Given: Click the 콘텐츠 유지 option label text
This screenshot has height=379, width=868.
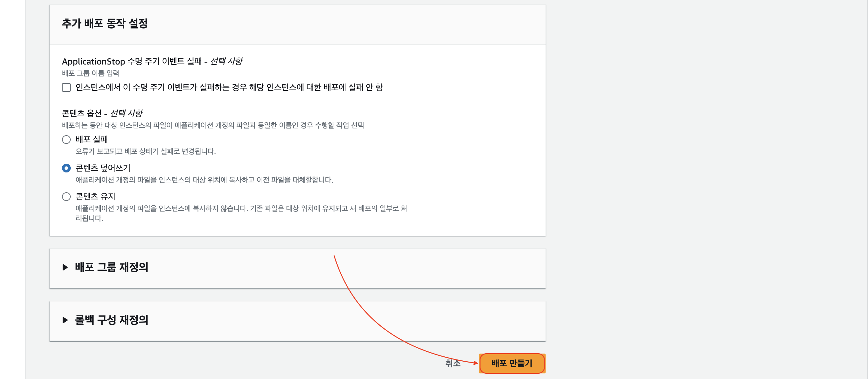Looking at the screenshot, I should [x=95, y=197].
